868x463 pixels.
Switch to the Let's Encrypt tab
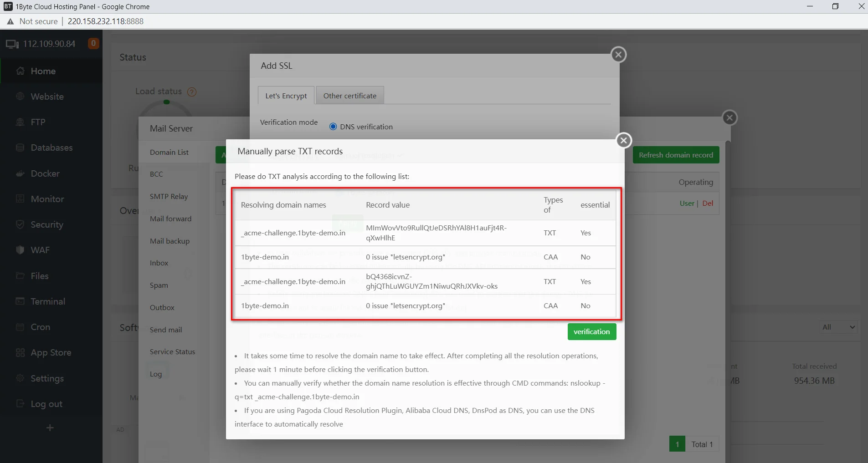286,96
